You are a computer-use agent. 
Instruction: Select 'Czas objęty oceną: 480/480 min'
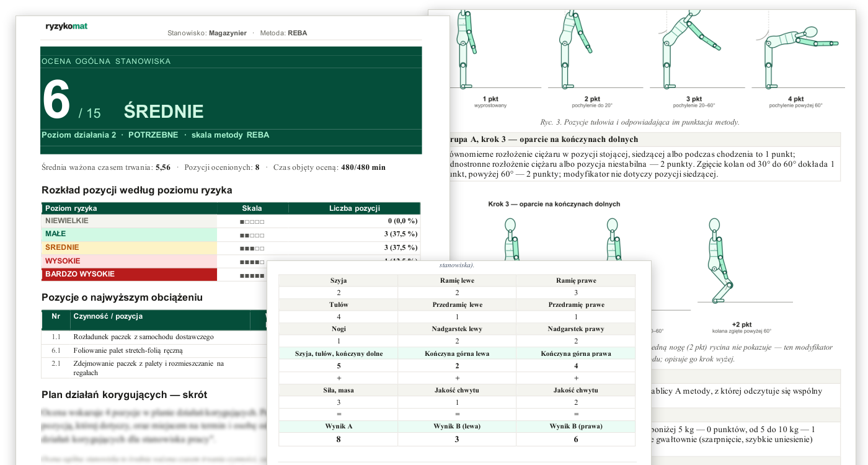point(329,167)
